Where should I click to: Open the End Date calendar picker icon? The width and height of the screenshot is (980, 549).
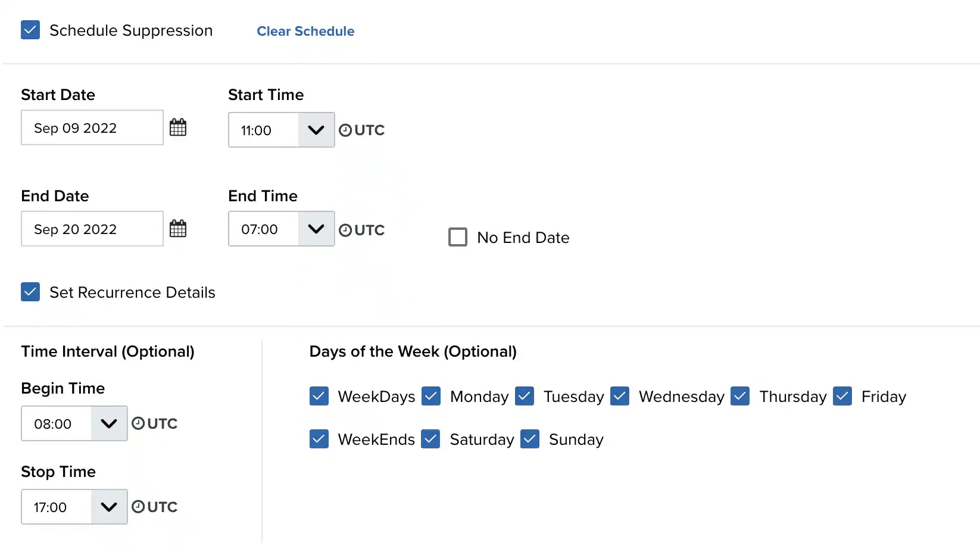click(178, 229)
